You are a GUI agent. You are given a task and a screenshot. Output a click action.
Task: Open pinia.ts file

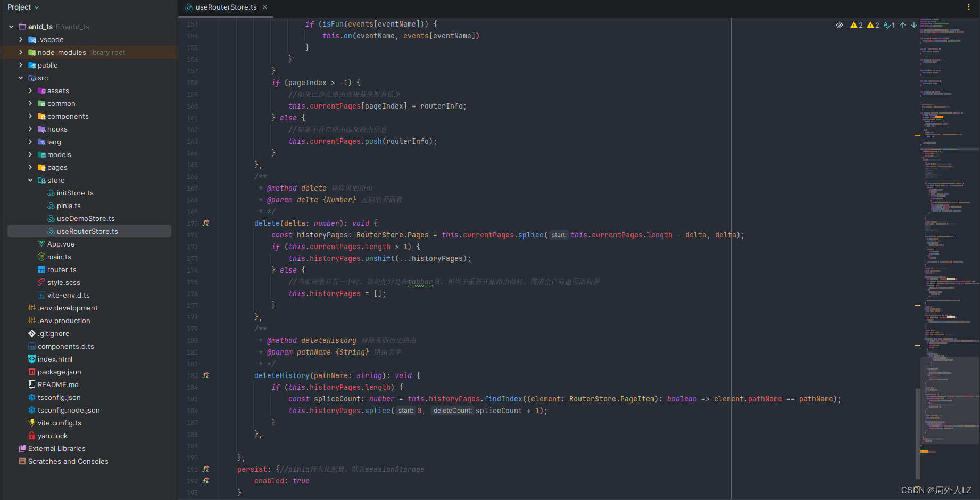(x=69, y=206)
